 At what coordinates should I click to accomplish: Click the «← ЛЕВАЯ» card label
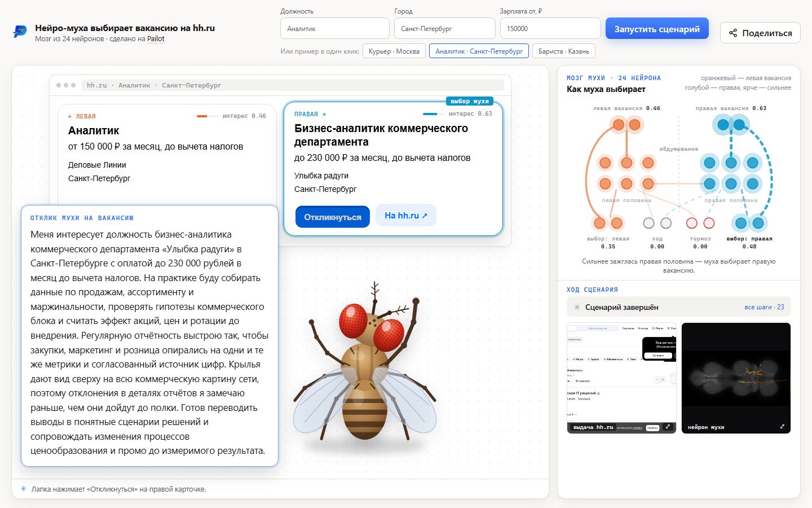click(82, 116)
